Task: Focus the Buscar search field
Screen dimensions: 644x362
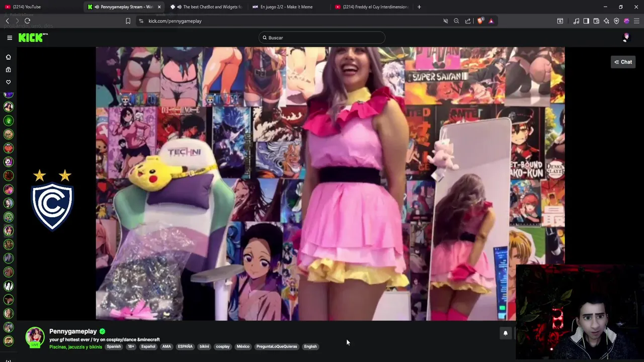Action: (x=322, y=38)
